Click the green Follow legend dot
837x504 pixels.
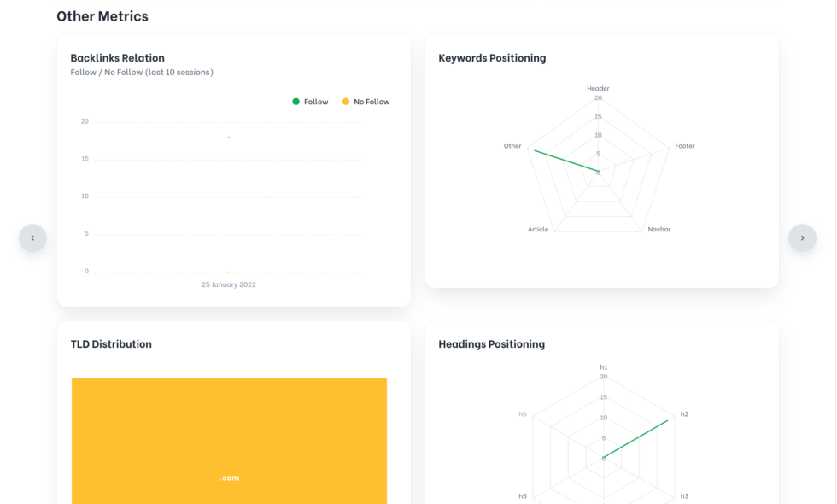(296, 102)
